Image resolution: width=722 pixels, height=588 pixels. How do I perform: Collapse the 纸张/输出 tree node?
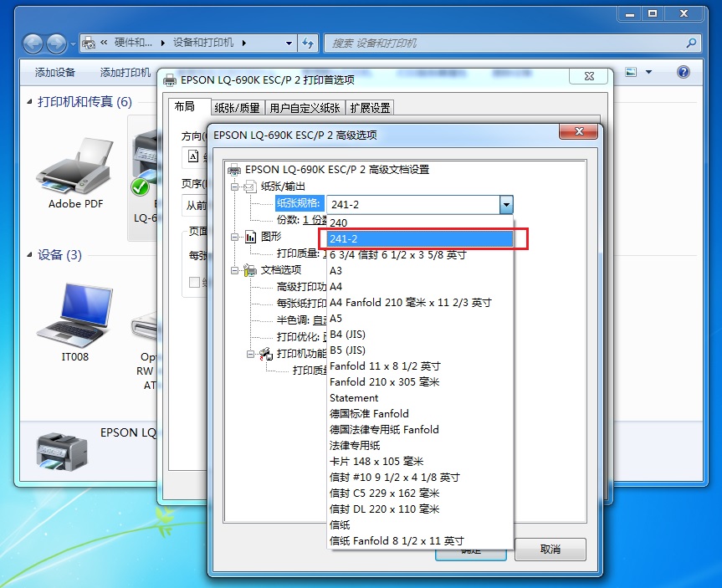click(235, 187)
